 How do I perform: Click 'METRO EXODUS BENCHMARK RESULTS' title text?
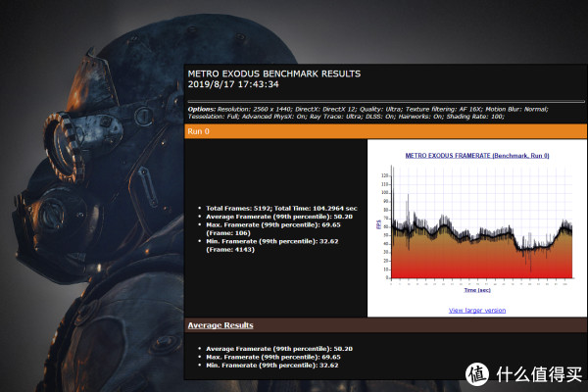[274, 73]
